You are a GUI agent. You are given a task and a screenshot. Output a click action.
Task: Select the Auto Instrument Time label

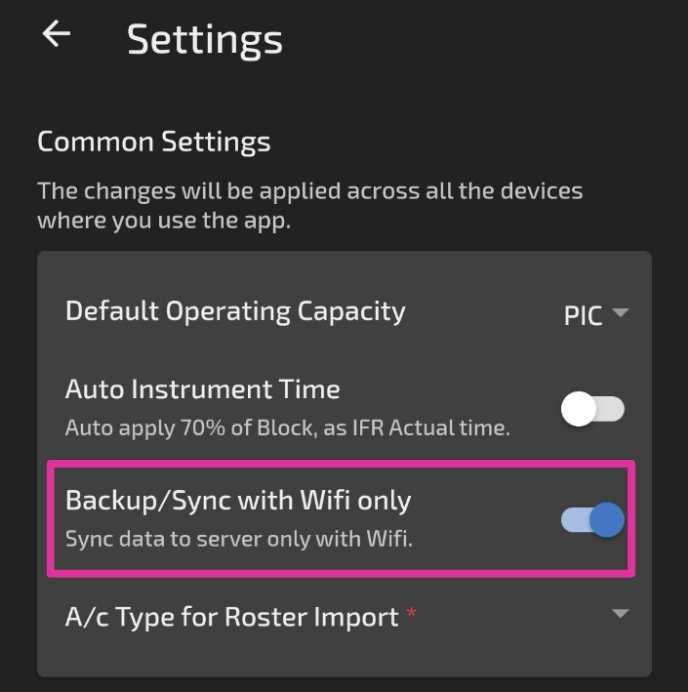click(203, 389)
